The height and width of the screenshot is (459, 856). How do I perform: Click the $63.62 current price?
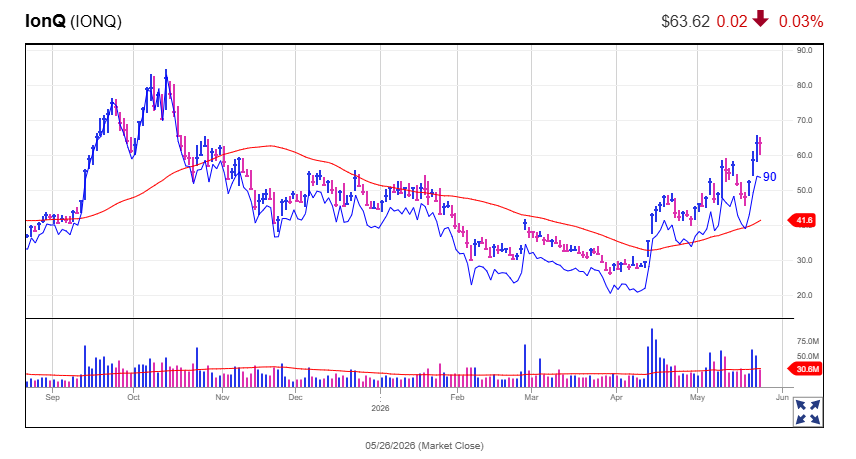[x=685, y=21]
